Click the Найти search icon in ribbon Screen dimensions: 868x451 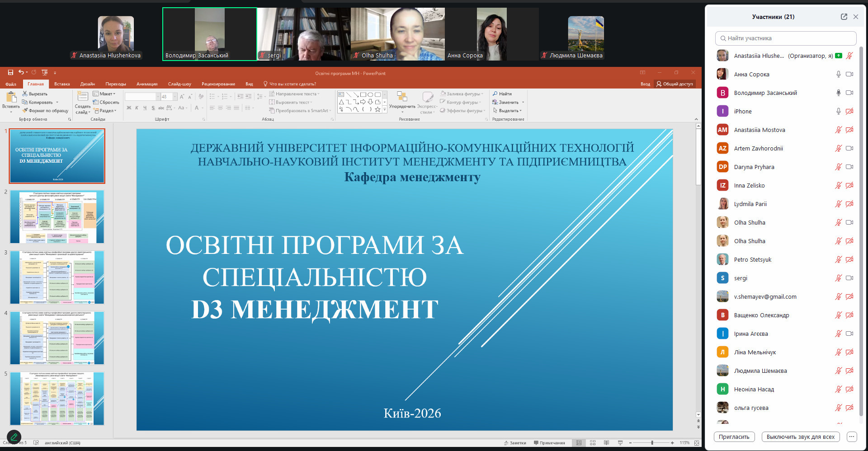pyautogui.click(x=495, y=94)
